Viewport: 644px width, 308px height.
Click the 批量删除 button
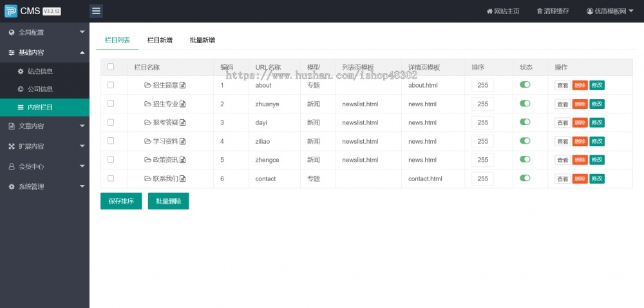pyautogui.click(x=168, y=201)
